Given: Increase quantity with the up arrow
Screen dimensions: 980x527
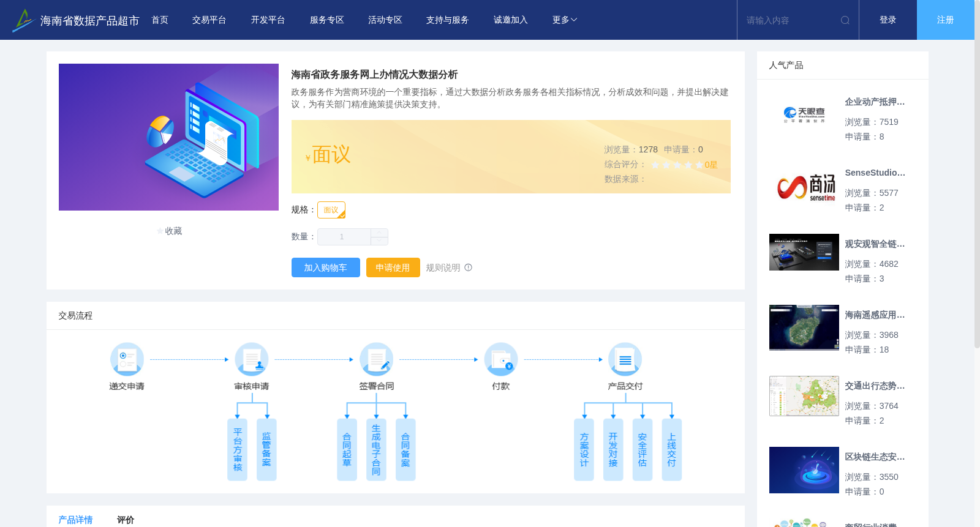Looking at the screenshot, I should pyautogui.click(x=379, y=233).
